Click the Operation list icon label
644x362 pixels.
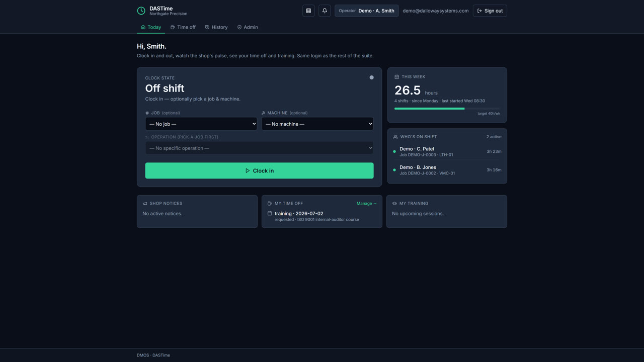147,137
